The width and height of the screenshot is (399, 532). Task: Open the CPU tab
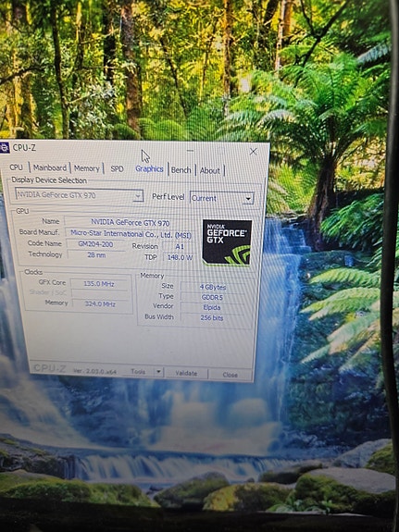point(16,167)
